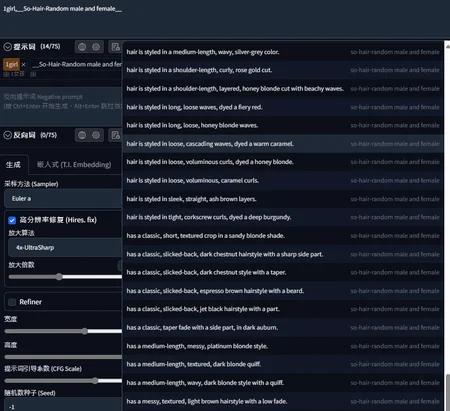Choose the warm caramel cascading waves suggestion
The width and height of the screenshot is (450, 411).
(283, 144)
